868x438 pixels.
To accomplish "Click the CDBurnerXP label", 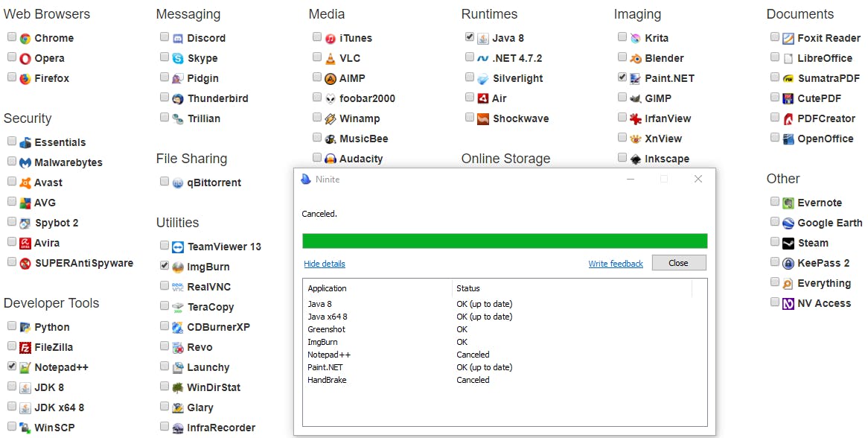I will click(219, 327).
